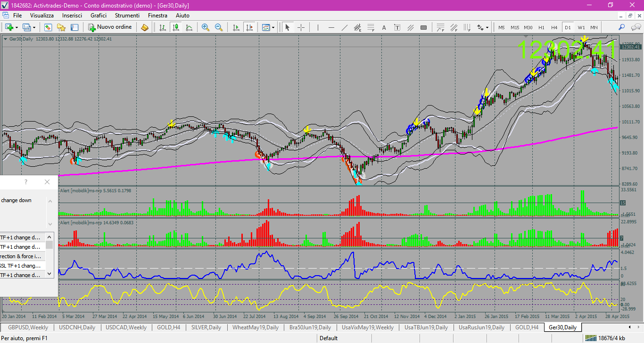Open the Strumenti menu
Viewport: 644px width, 343px height.
(x=127, y=16)
